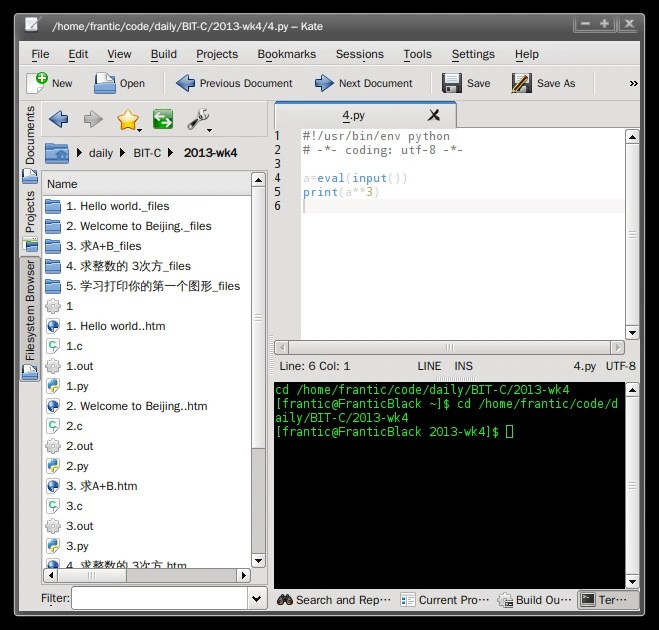Switch to the Documents side tab

pos(30,135)
